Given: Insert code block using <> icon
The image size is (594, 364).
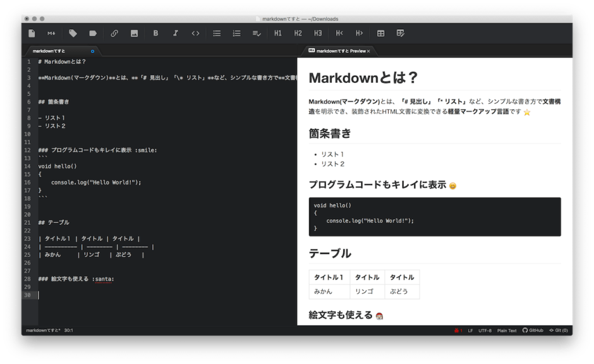Looking at the screenshot, I should 195,33.
